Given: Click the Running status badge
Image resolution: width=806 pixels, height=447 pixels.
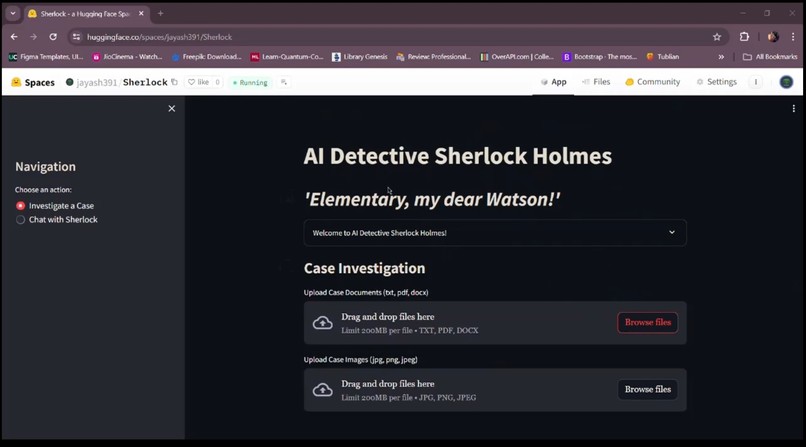Looking at the screenshot, I should [250, 82].
